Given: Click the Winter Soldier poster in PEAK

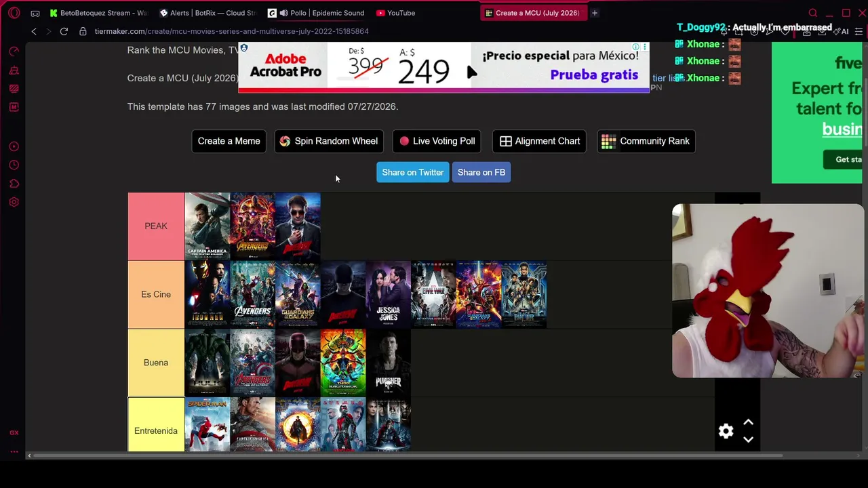Looking at the screenshot, I should 208,226.
